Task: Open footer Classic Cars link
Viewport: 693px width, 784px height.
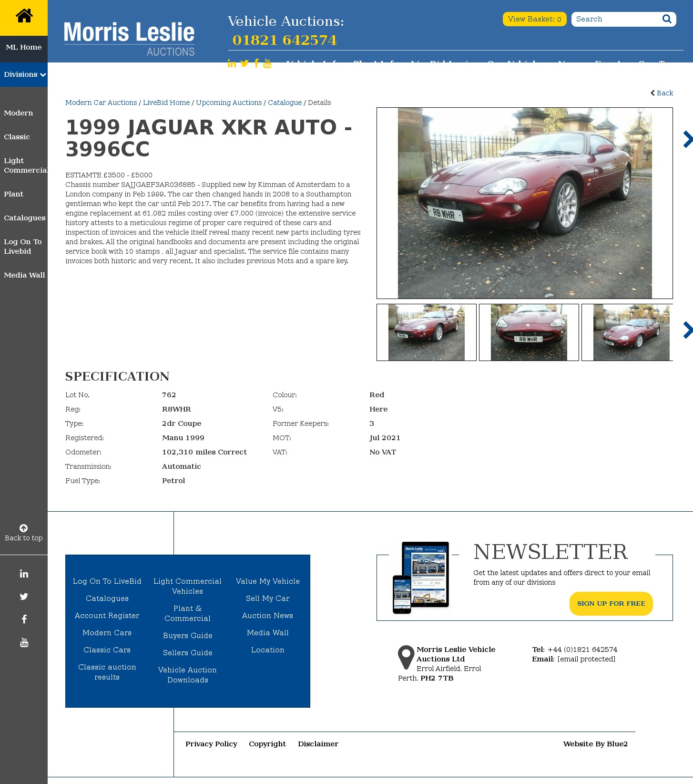Action: [107, 650]
